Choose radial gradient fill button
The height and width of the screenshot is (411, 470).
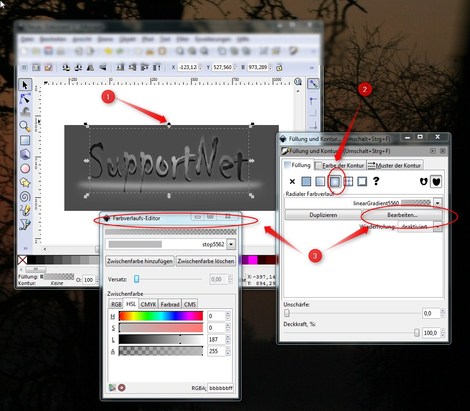point(334,181)
